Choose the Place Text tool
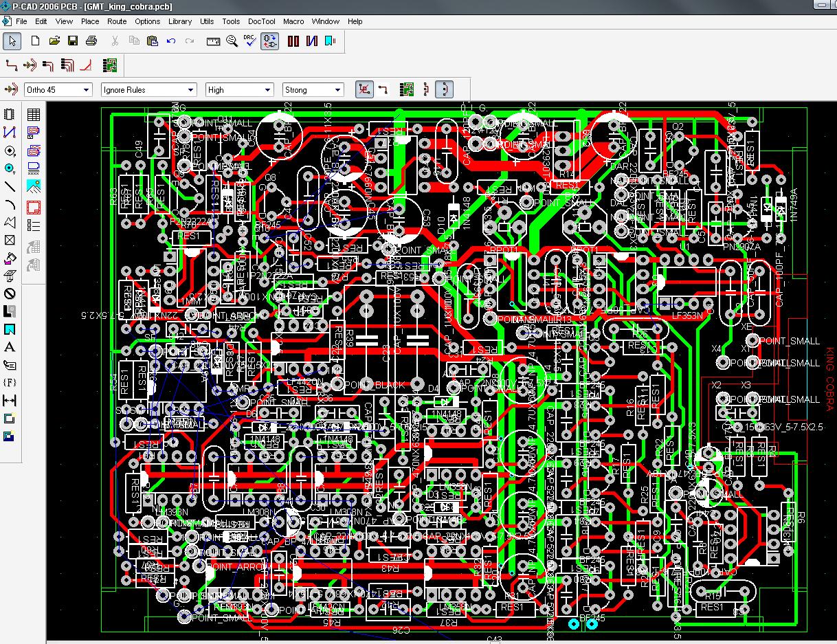This screenshot has height=644, width=837. (x=10, y=347)
